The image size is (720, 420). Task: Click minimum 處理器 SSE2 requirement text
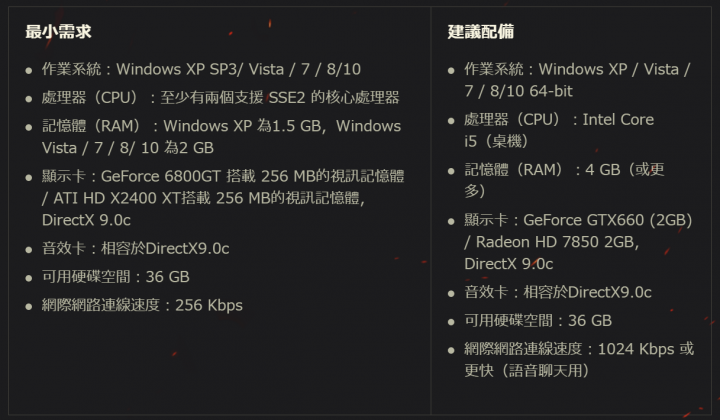click(220, 97)
